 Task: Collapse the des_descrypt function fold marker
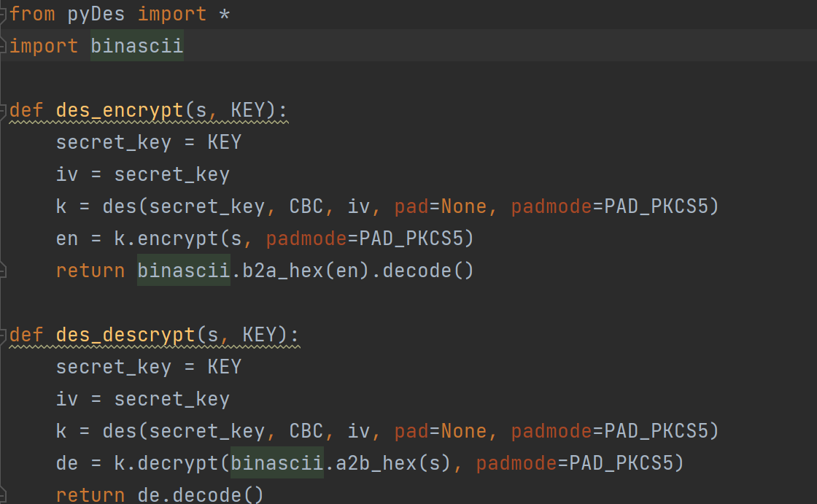pos(4,335)
